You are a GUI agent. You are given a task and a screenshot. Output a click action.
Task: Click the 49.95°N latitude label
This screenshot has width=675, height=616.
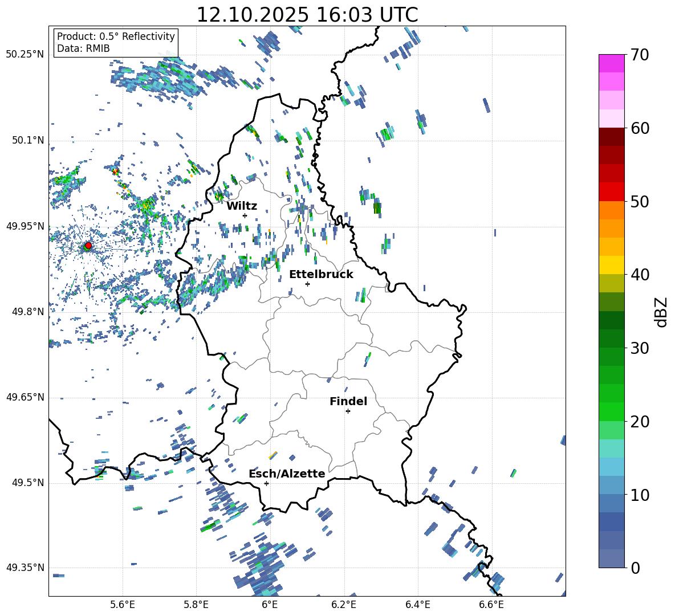point(25,226)
